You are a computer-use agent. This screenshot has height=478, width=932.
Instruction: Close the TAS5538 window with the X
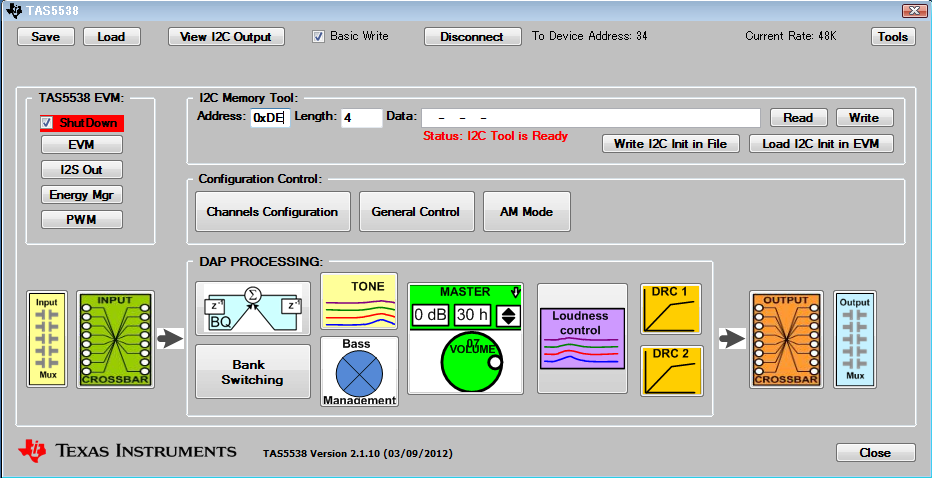click(x=914, y=10)
